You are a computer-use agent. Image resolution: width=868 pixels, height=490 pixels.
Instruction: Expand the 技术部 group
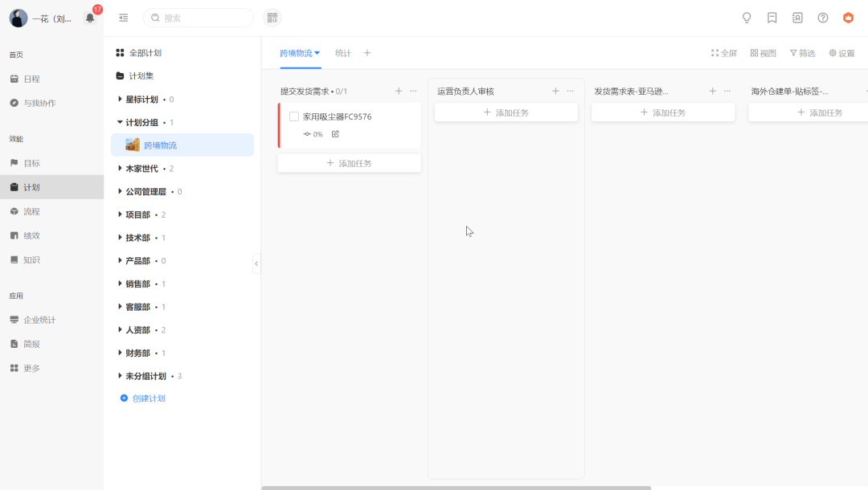coord(120,237)
